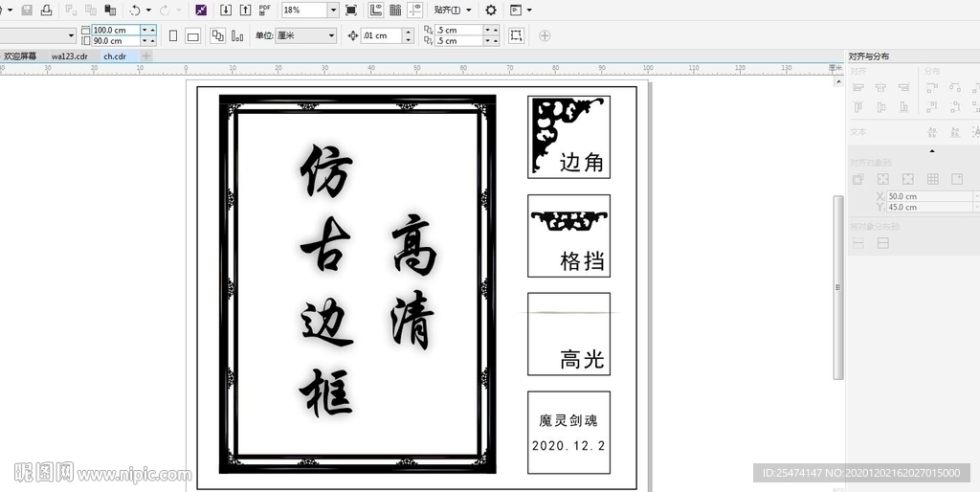The image size is (980, 492).
Task: Click the page width field showing 100.0 cm
Action: tap(115, 30)
